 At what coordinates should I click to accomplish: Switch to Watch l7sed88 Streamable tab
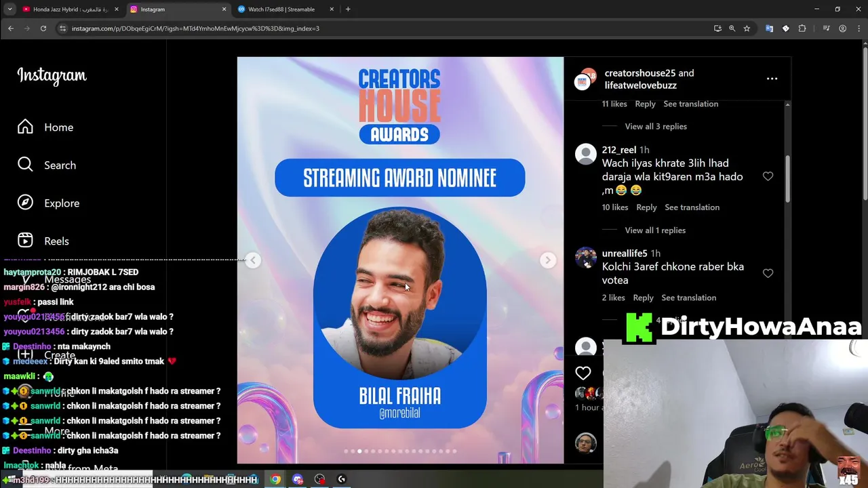tap(285, 9)
